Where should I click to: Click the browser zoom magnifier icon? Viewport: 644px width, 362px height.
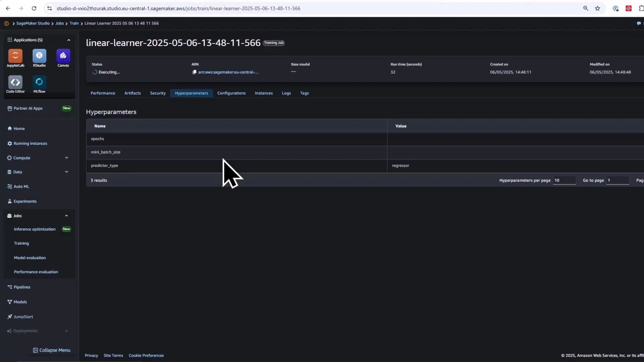pos(586,8)
